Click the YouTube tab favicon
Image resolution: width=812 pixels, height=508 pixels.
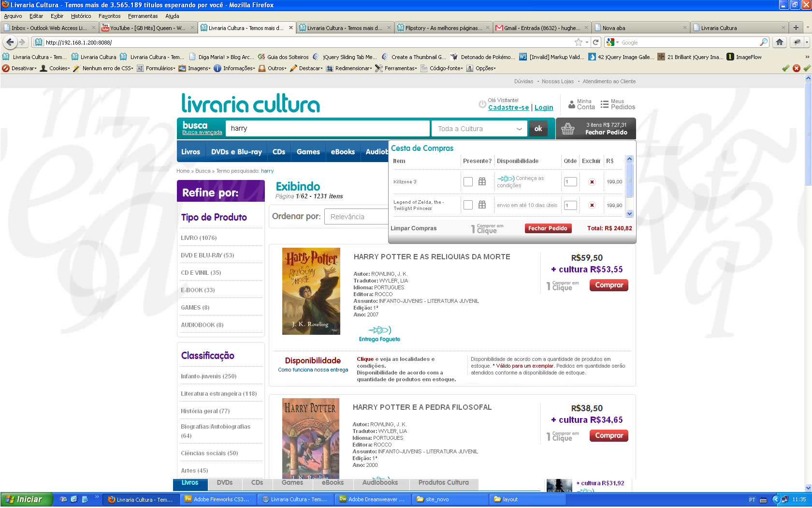[x=105, y=28]
